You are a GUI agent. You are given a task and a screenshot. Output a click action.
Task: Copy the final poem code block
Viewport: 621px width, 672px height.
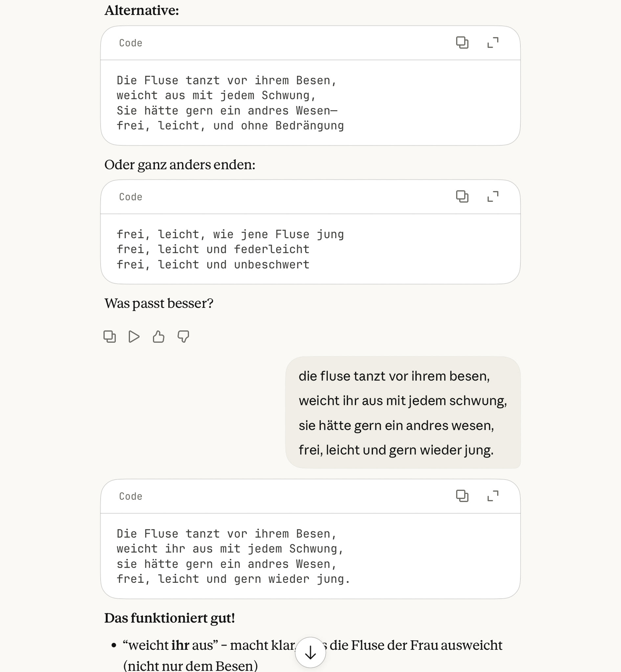[462, 496]
